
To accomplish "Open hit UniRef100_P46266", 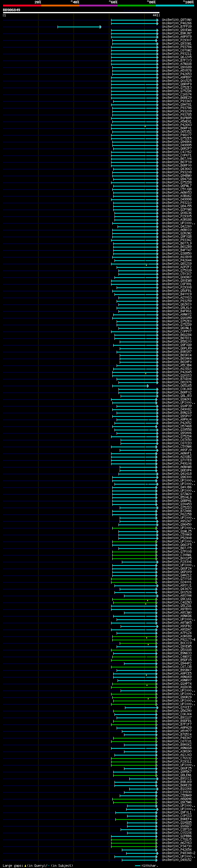I will [177, 23].
